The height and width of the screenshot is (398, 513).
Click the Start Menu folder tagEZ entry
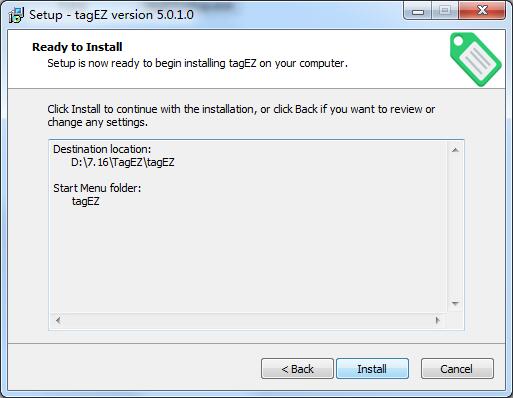point(86,201)
